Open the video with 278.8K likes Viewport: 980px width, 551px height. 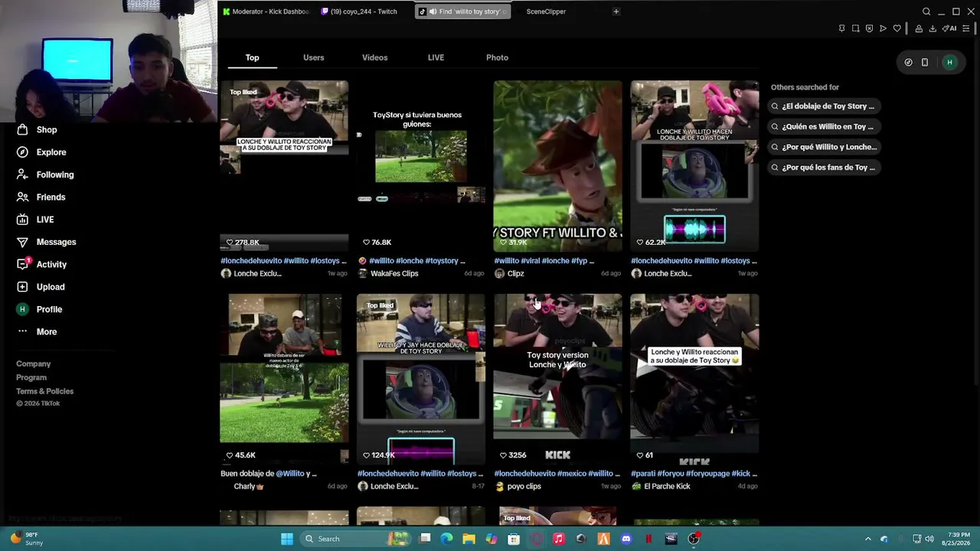(284, 166)
